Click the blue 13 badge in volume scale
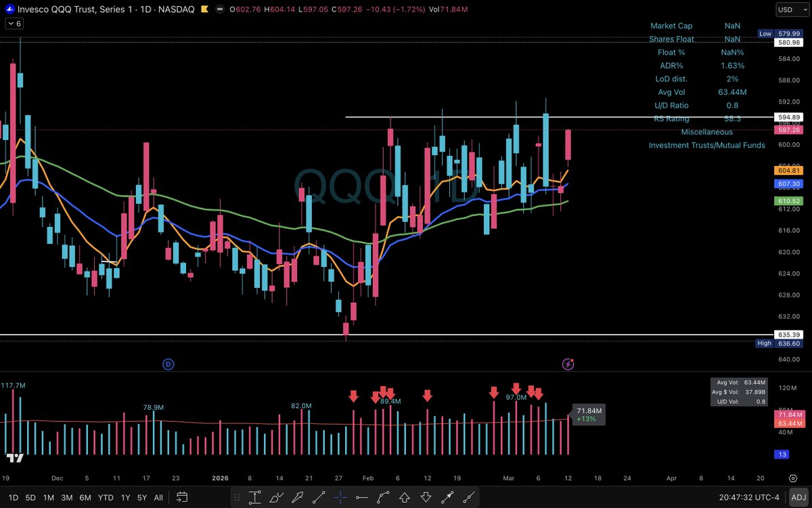This screenshot has width=812, height=508. pyautogui.click(x=783, y=454)
